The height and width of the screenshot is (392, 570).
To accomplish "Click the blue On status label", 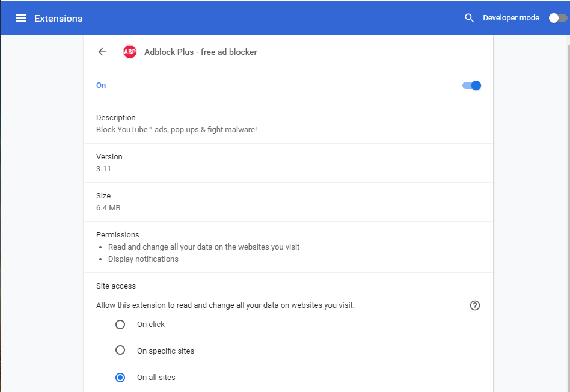I will point(101,85).
